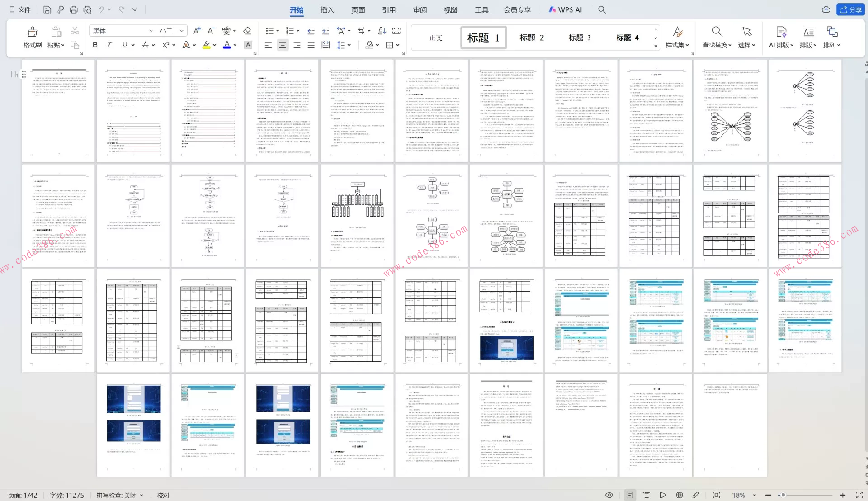Open the font name dropdown (黑体)
The width and height of the screenshot is (868, 501).
click(151, 31)
